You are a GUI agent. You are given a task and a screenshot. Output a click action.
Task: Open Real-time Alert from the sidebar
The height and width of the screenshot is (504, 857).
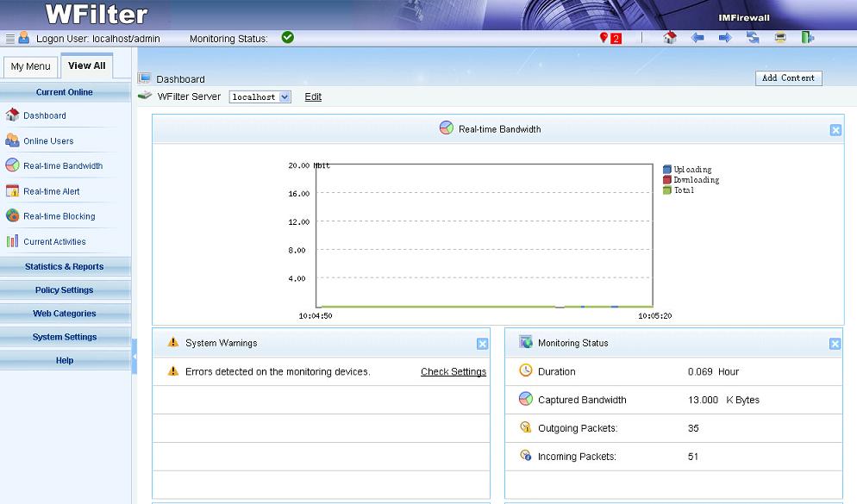(x=52, y=191)
